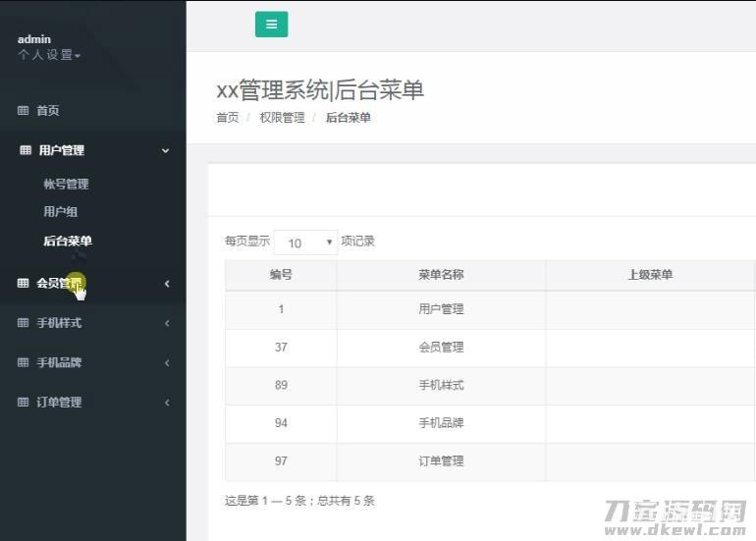
Task: Select the 手机品牌 sidebar menu
Action: point(59,362)
